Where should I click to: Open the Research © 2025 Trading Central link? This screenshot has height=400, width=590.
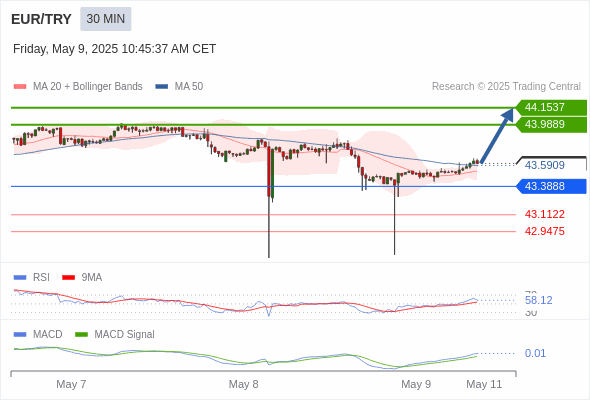[506, 87]
